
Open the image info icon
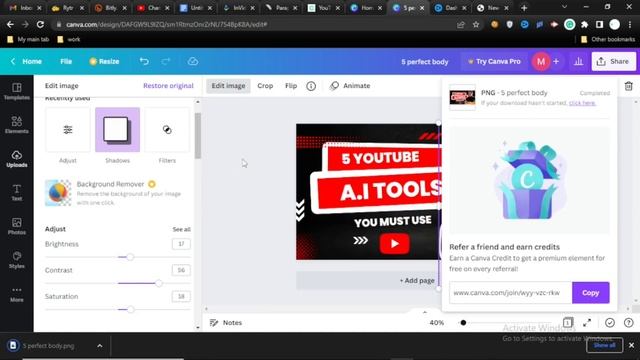coord(311,86)
